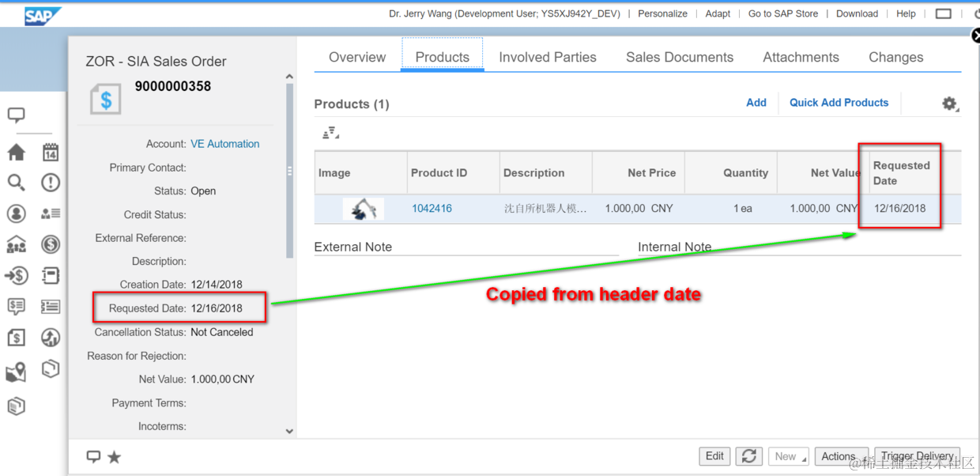Screen dimensions: 980x476
Task: Open Personalize in top bar
Action: click(x=662, y=13)
